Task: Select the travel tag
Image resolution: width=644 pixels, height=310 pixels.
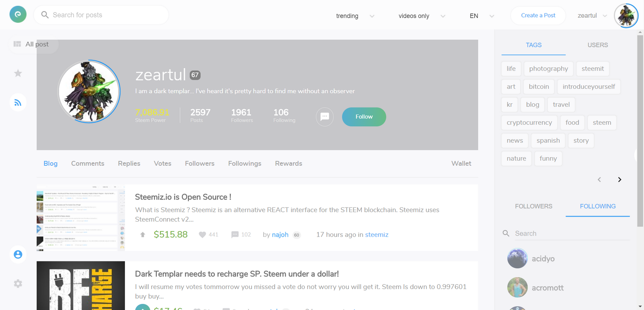Action: click(x=561, y=104)
